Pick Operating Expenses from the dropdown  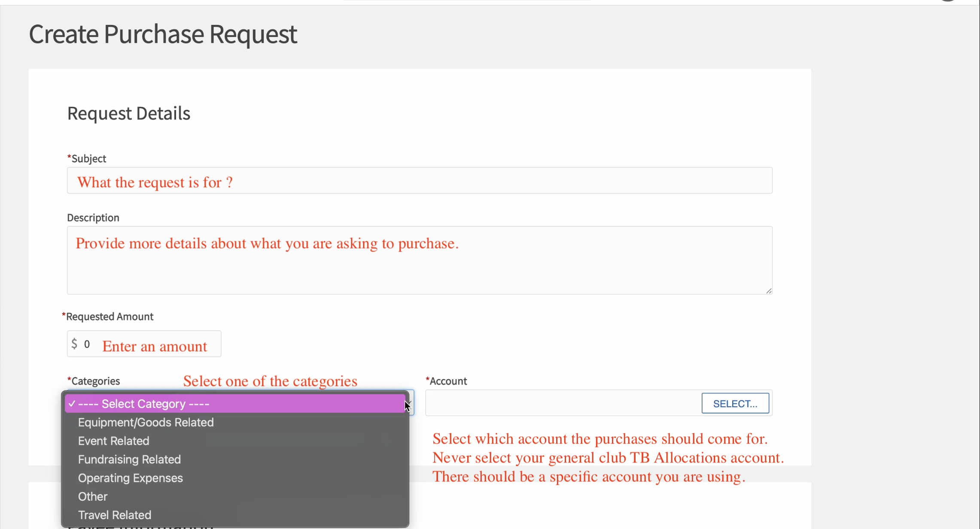pyautogui.click(x=130, y=477)
